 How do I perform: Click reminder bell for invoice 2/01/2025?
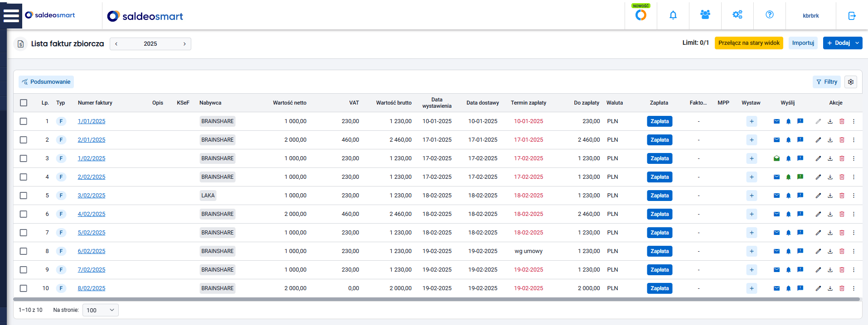coord(788,140)
